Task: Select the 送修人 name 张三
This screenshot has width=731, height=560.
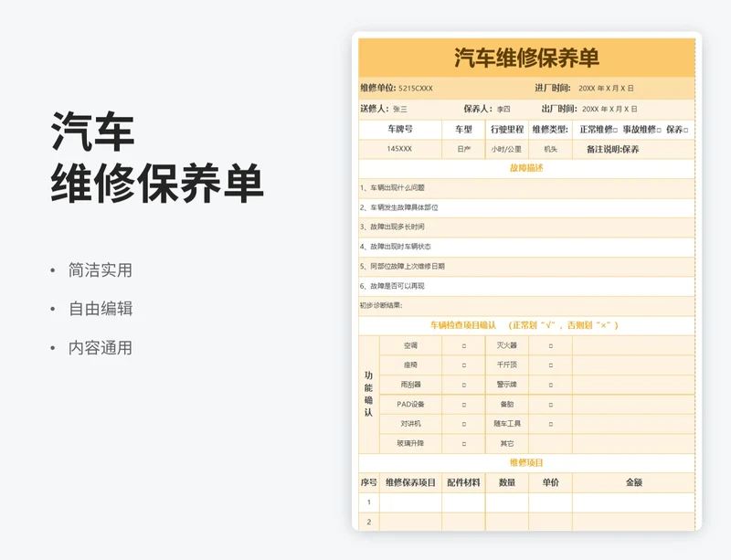Action: pos(400,109)
